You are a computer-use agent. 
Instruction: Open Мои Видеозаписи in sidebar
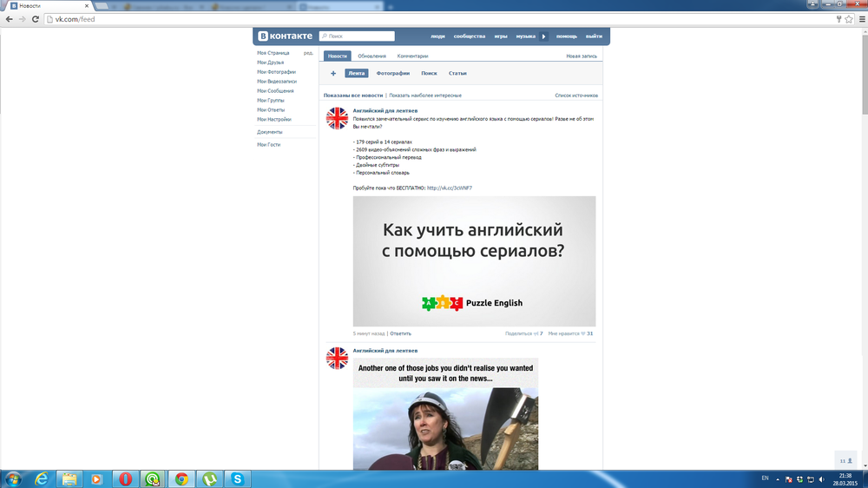point(277,81)
